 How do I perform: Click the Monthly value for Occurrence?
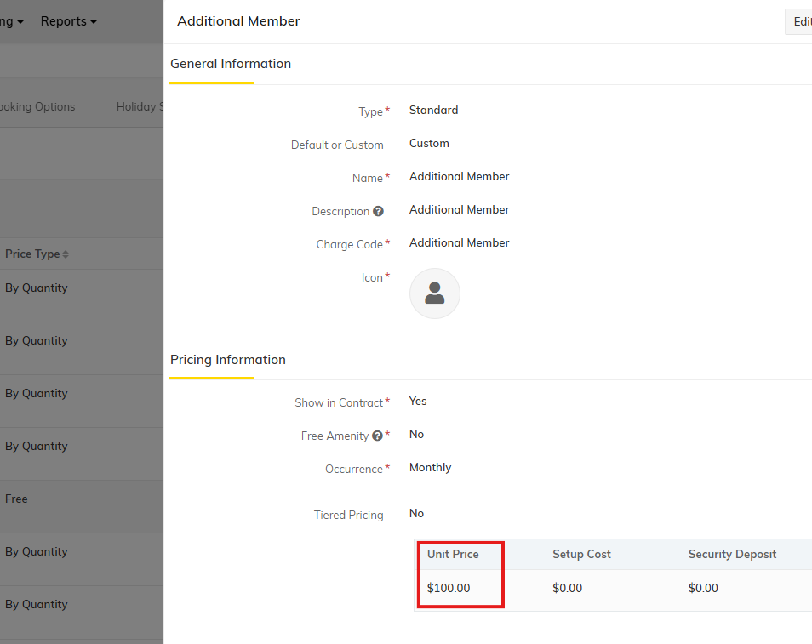430,468
